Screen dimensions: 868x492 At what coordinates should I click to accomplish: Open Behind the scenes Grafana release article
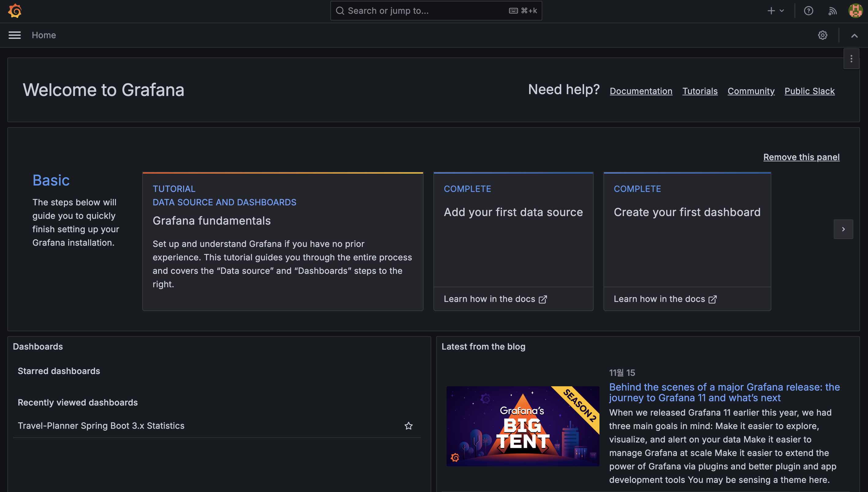724,392
